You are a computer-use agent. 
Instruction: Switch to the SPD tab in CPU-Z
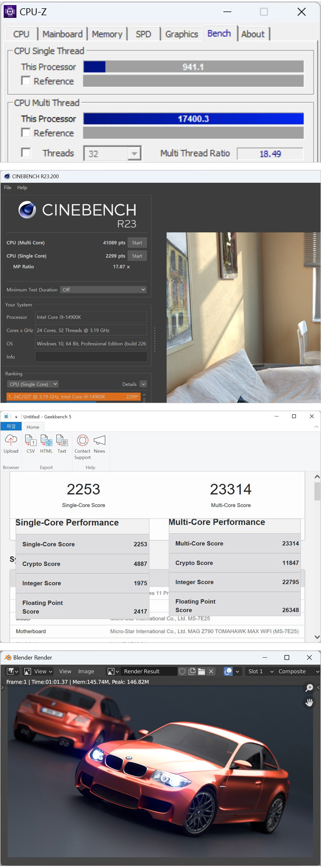click(144, 34)
